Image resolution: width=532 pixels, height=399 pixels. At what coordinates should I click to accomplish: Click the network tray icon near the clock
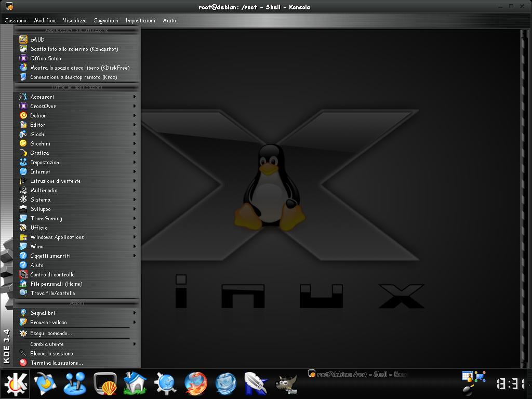[480, 377]
